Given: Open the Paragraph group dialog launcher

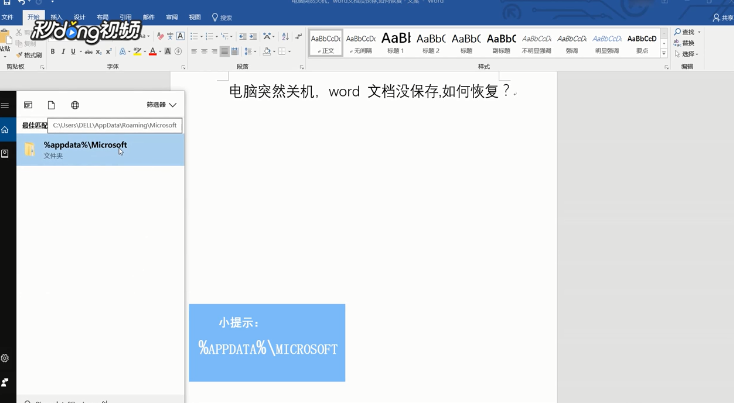Looking at the screenshot, I should pos(302,67).
